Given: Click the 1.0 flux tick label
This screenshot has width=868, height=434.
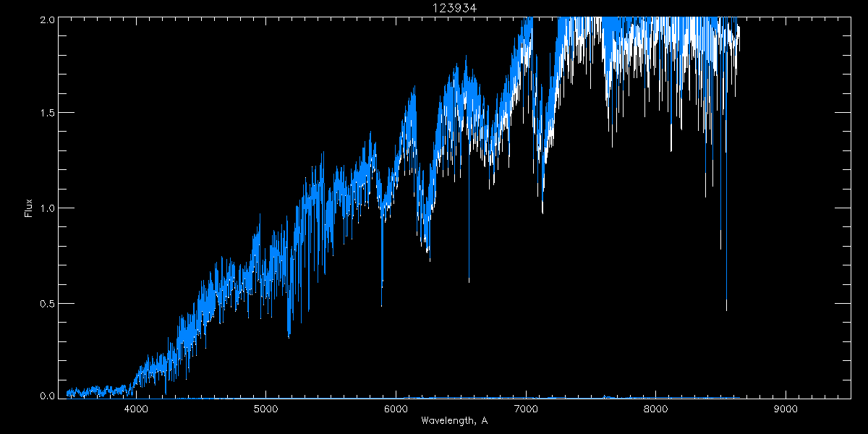Looking at the screenshot, I should click(x=47, y=208).
